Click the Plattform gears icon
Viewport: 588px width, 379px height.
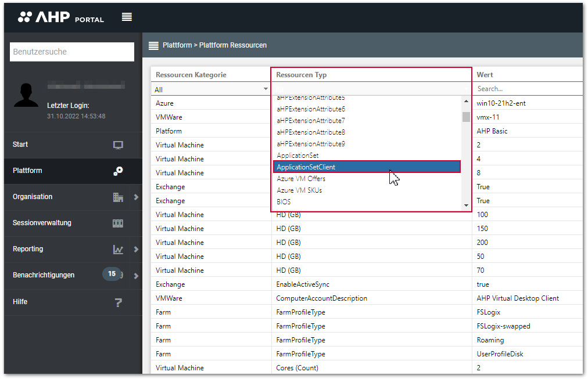118,171
